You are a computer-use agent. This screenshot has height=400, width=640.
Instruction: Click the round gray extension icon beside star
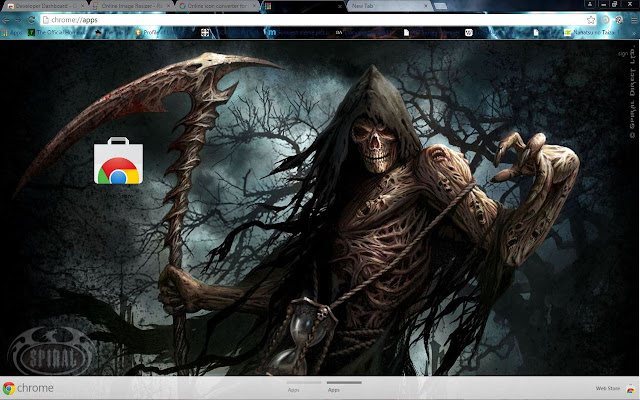point(606,20)
